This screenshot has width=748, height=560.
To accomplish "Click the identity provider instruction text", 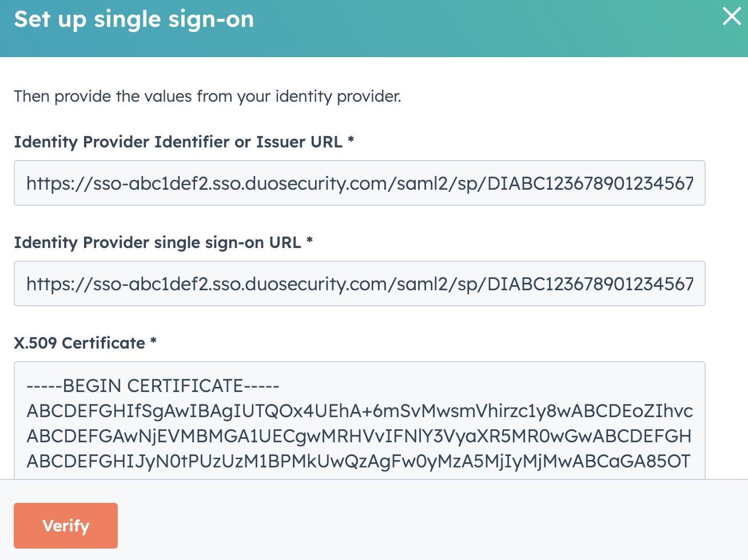I will [208, 96].
